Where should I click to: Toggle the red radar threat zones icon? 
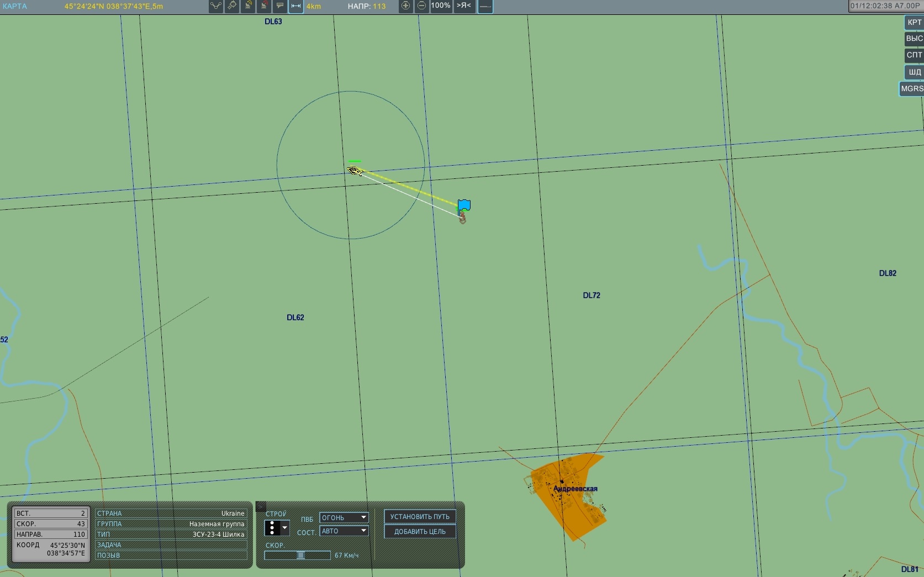264,6
